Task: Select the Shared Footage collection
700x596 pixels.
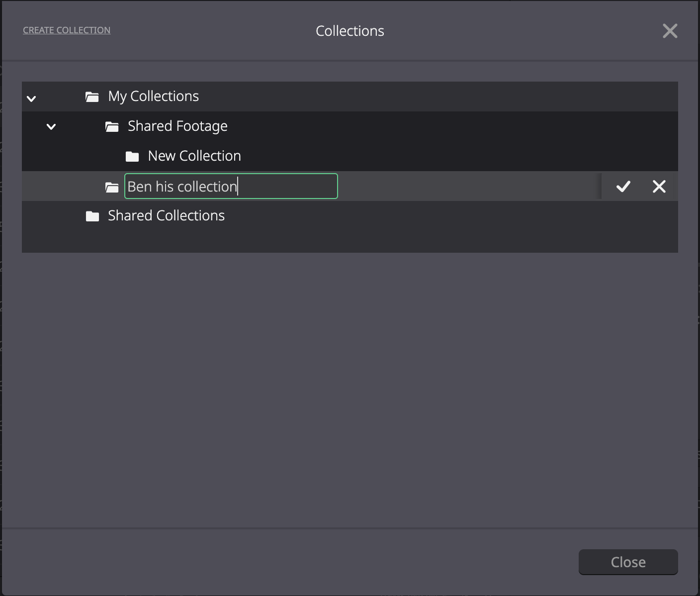Action: (x=177, y=126)
